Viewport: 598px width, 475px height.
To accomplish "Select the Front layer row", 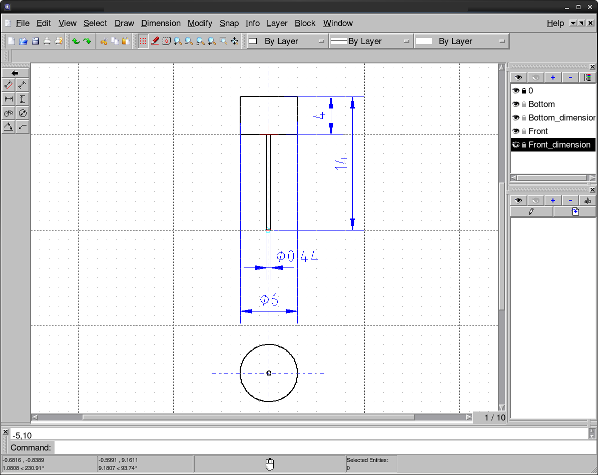I will [x=553, y=131].
